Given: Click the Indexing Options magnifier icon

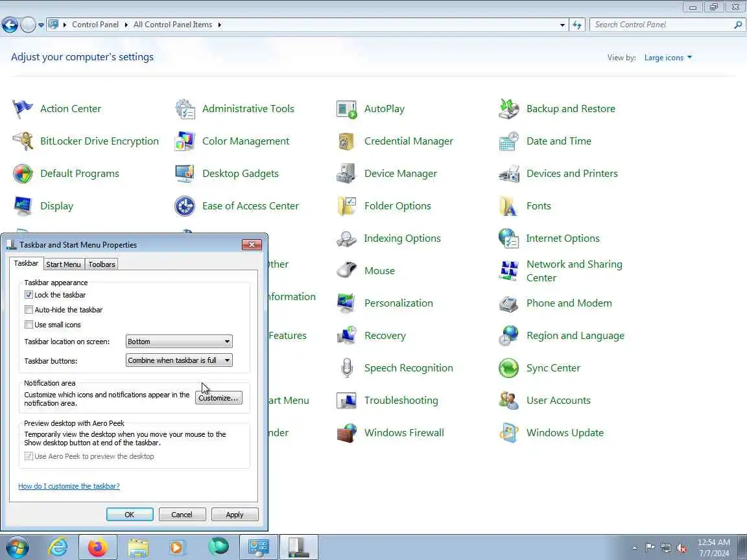Looking at the screenshot, I should pos(346,239).
